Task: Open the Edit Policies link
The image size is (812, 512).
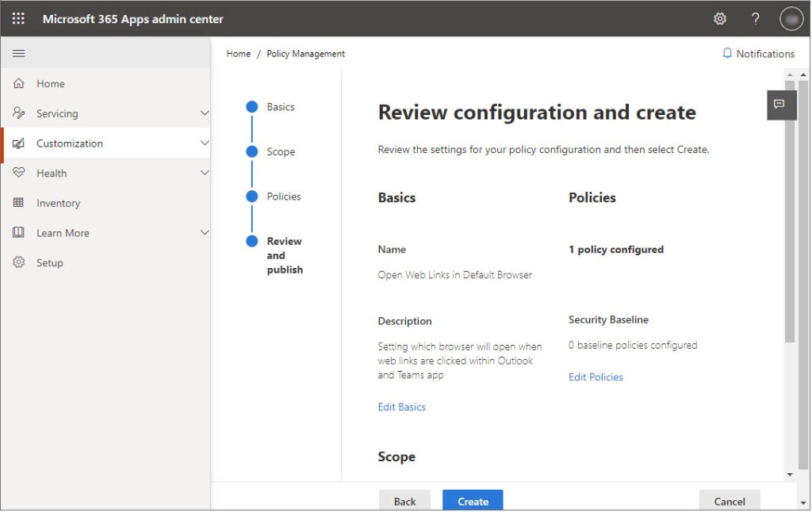Action: [x=596, y=377]
